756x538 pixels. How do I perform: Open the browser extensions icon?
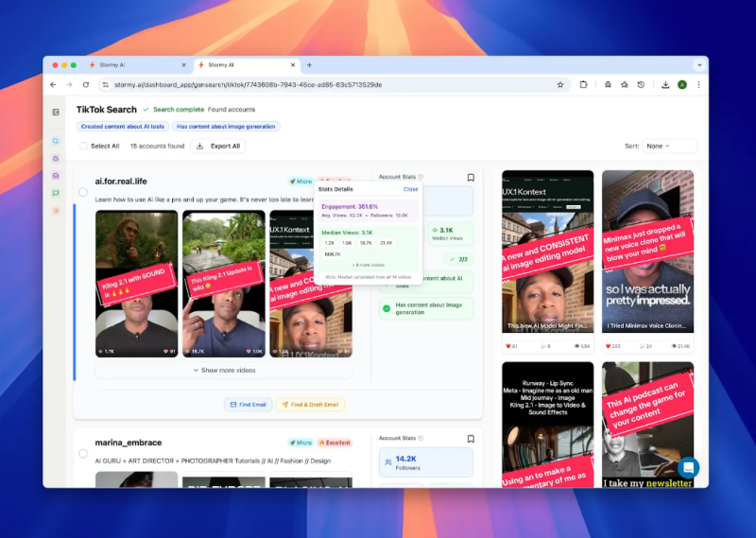[583, 84]
